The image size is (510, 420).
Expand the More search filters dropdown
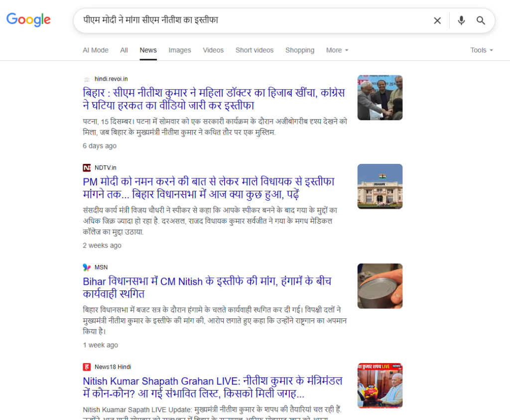pos(337,50)
